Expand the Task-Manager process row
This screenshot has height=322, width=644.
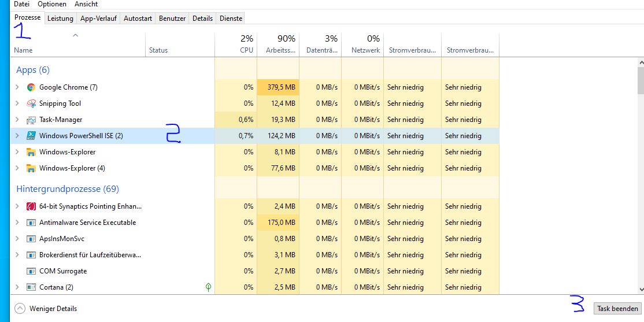pyautogui.click(x=17, y=120)
